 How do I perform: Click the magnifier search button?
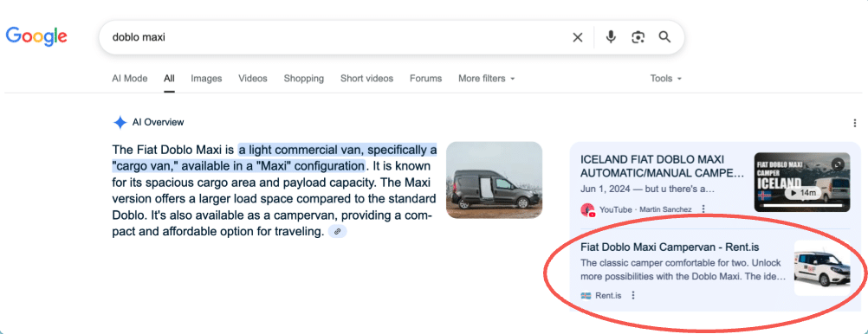(664, 37)
